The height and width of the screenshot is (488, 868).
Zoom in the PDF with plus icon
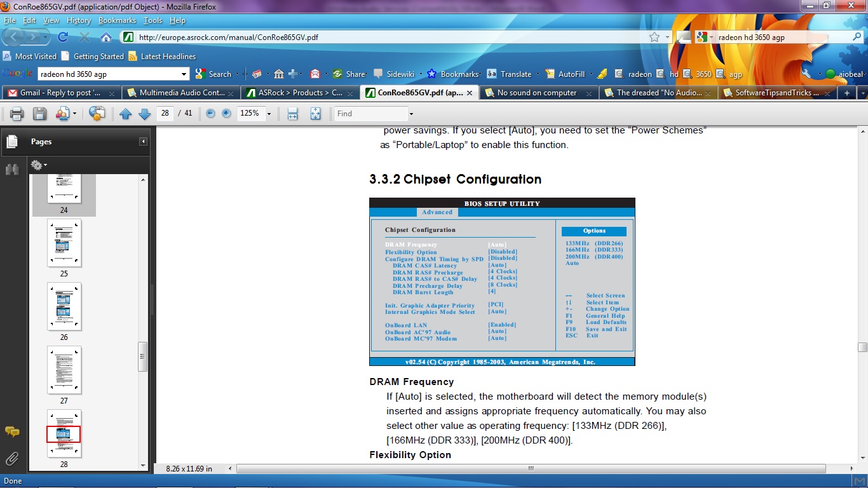[226, 114]
